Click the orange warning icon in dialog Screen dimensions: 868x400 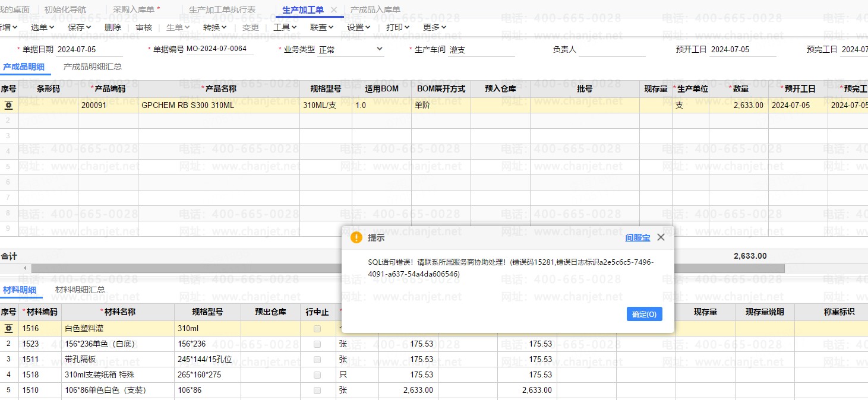point(356,237)
